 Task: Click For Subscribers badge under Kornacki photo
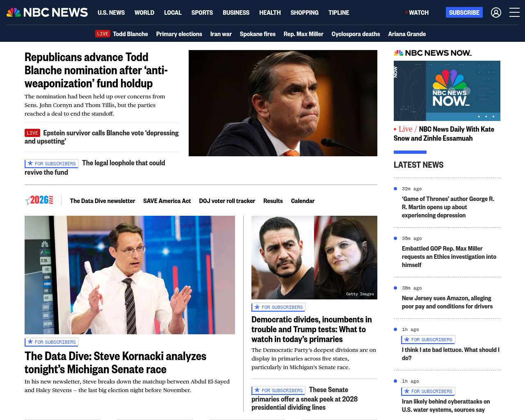[52, 342]
